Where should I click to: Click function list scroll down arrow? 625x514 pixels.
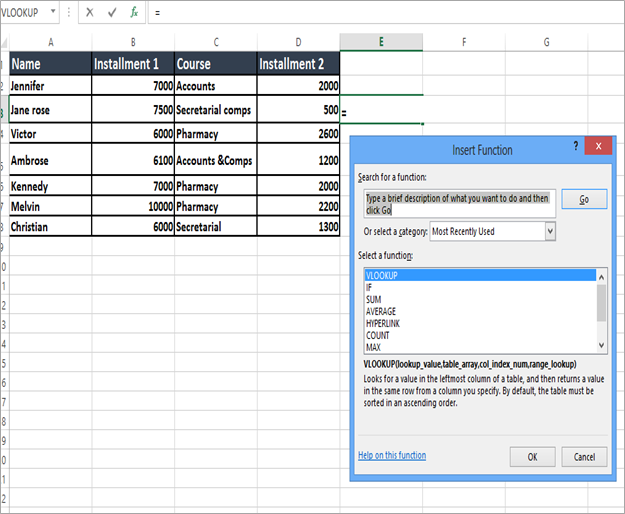pos(601,345)
